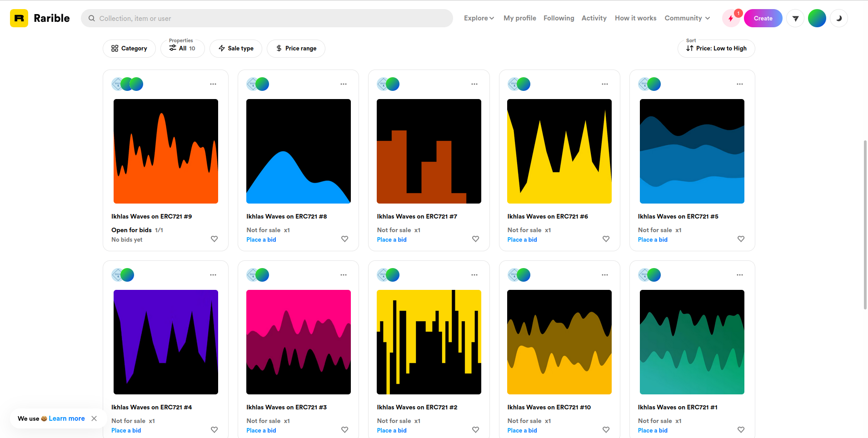The height and width of the screenshot is (438, 868).
Task: Click the Create button
Action: tap(763, 19)
